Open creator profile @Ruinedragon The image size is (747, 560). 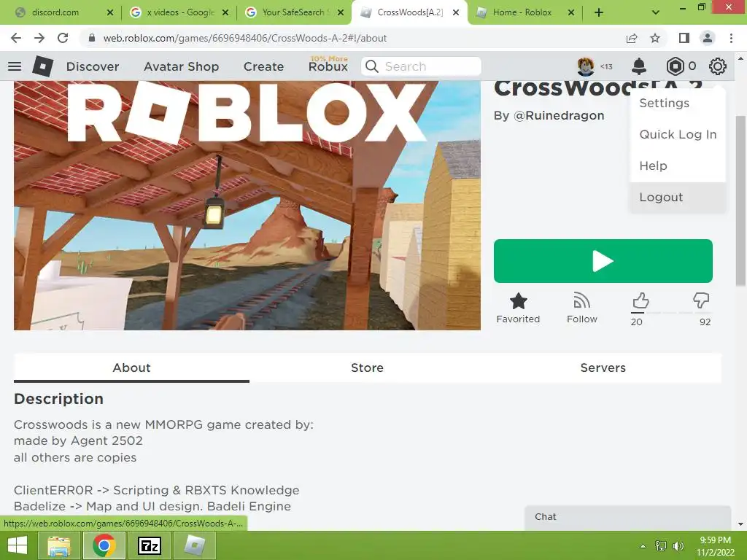(x=559, y=116)
